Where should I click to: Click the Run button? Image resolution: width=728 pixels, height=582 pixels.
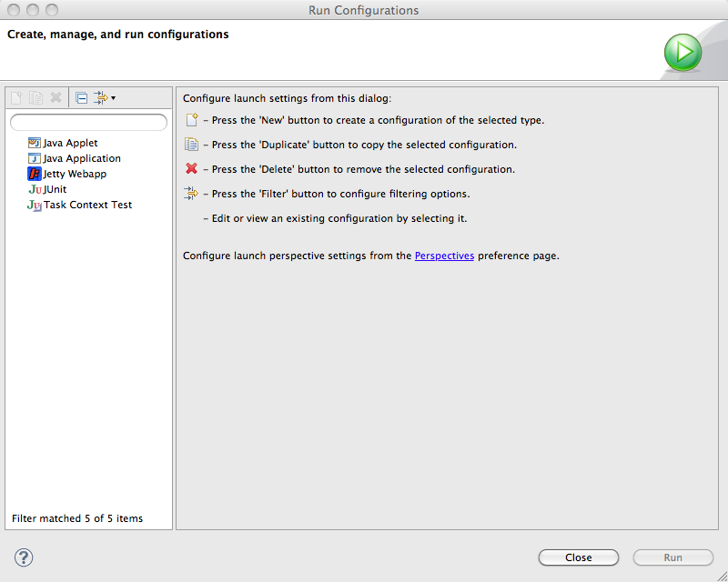[x=672, y=557]
